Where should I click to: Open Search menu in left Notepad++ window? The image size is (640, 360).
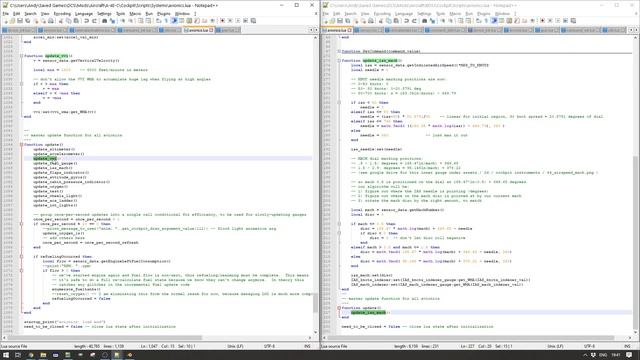pyautogui.click(x=30, y=13)
